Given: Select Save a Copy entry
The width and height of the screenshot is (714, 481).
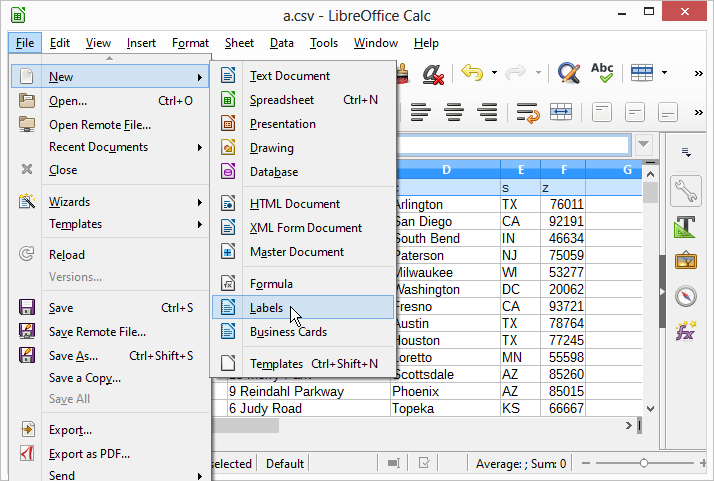Looking at the screenshot, I should pyautogui.click(x=110, y=378).
